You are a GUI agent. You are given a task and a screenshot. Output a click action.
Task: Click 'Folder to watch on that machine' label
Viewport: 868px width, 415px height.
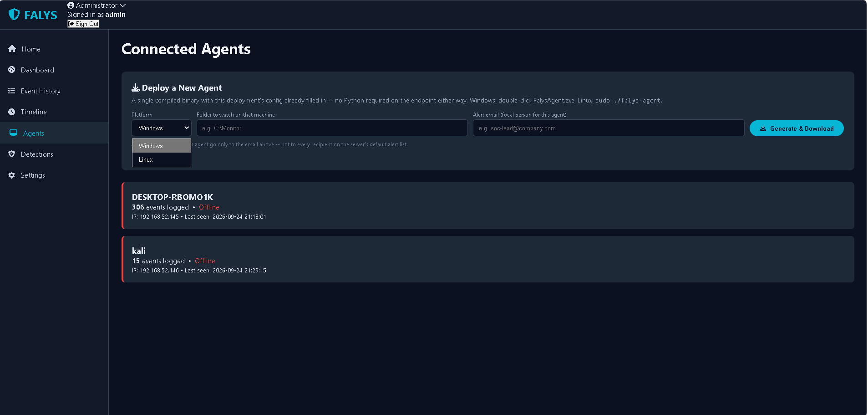[236, 115]
